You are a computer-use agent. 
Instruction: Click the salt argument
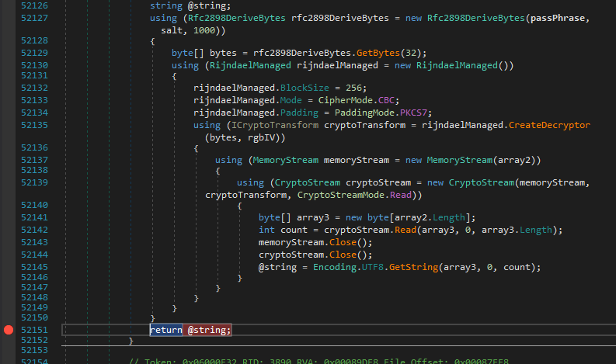(x=172, y=30)
